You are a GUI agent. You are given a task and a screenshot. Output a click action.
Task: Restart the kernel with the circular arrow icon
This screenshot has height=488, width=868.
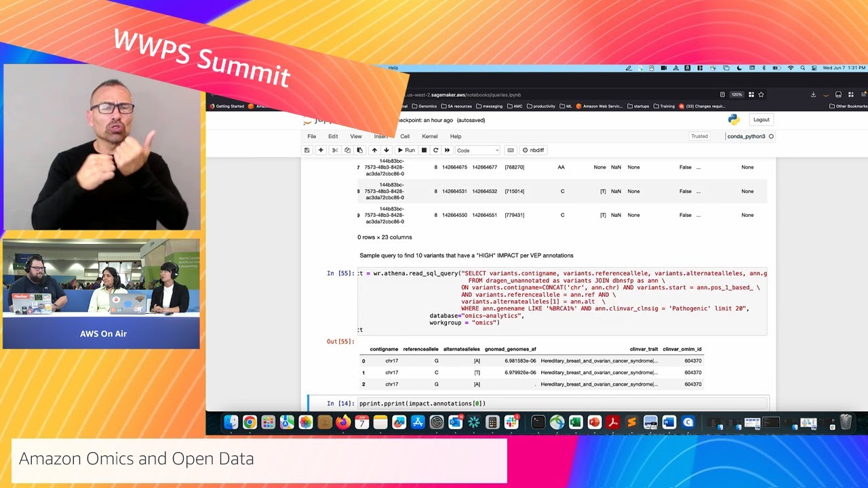click(435, 150)
